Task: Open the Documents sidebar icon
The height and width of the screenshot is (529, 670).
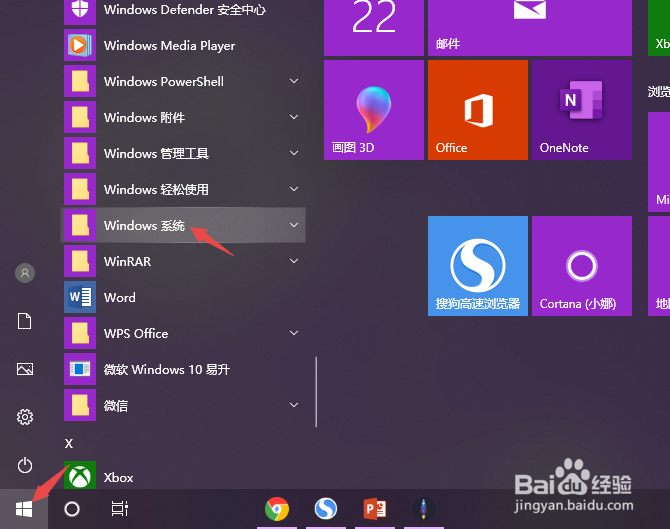Action: point(24,321)
